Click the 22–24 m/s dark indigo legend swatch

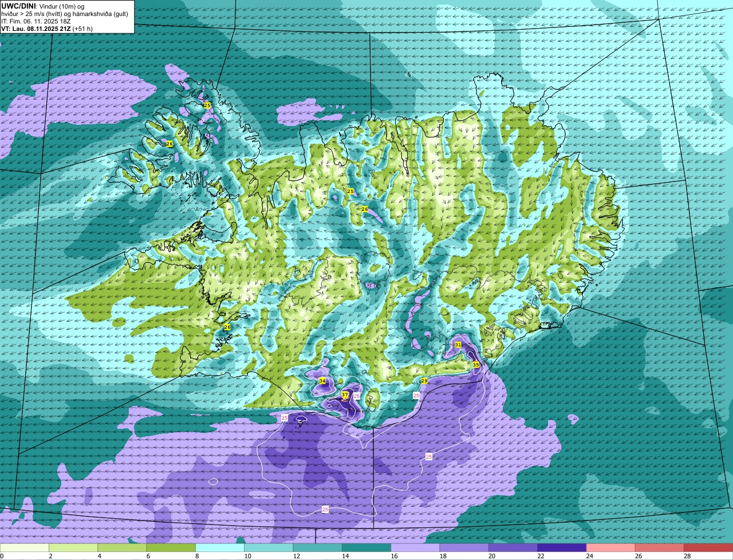click(562, 547)
